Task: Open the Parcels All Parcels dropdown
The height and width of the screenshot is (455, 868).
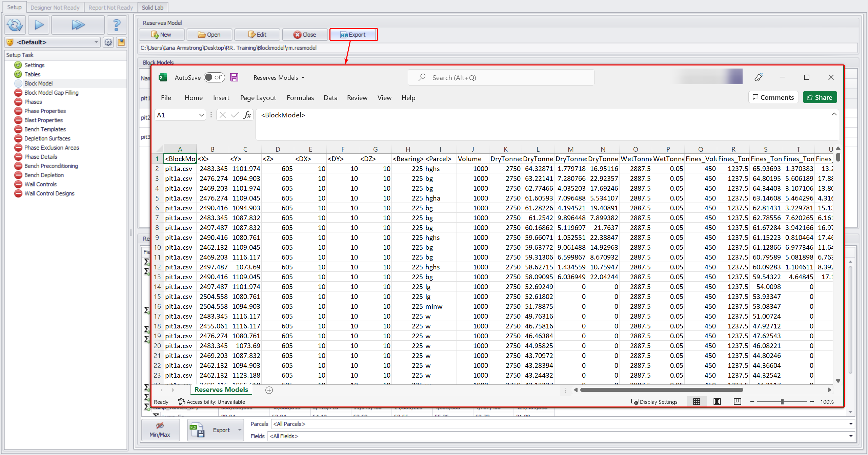Action: [851, 424]
